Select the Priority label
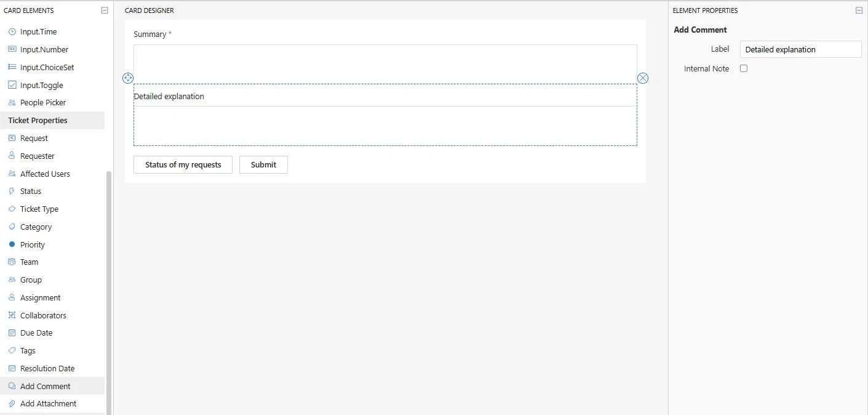 33,244
